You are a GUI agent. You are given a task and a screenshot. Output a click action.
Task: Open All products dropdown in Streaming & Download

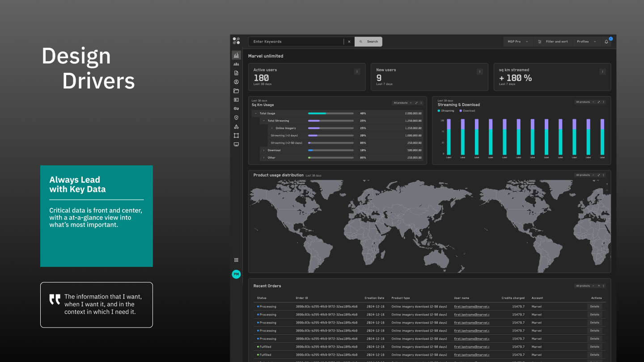pos(585,102)
